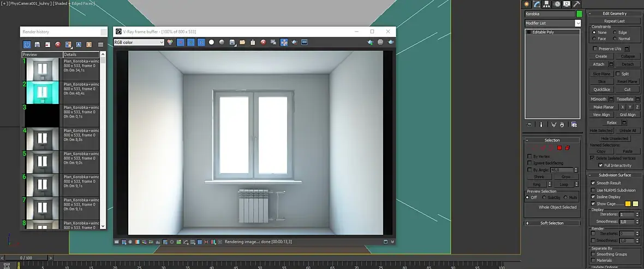Select the Face constraint radio button
The height and width of the screenshot is (269, 644).
click(x=594, y=39)
